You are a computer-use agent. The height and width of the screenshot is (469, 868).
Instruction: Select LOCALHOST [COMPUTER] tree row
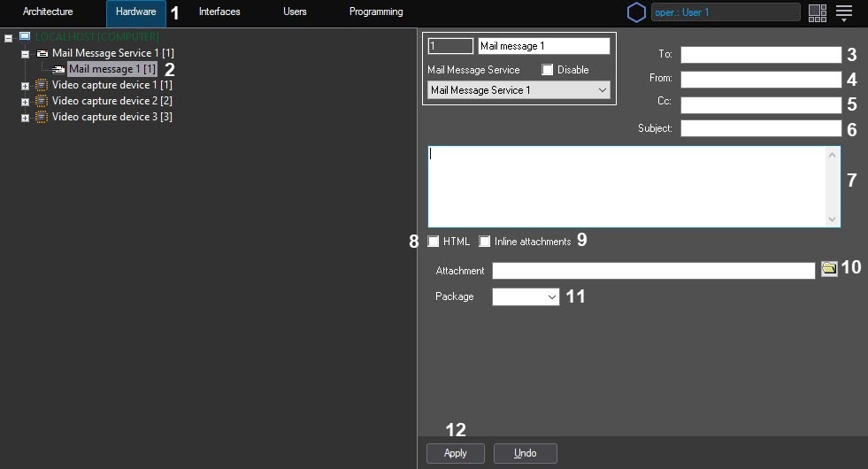[96, 37]
